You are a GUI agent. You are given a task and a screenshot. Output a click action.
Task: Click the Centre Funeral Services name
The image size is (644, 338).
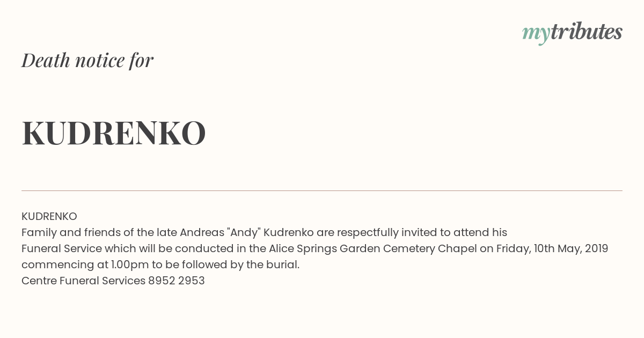click(x=83, y=281)
